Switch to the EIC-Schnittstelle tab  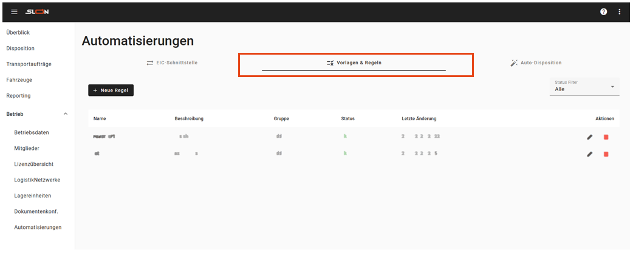172,63
